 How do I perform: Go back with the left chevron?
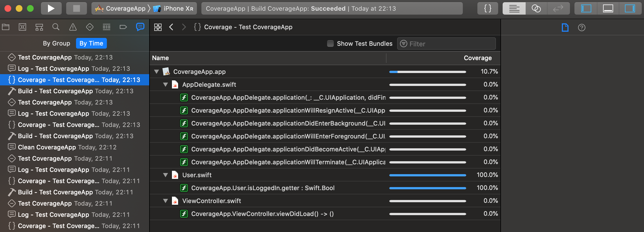pos(171,27)
